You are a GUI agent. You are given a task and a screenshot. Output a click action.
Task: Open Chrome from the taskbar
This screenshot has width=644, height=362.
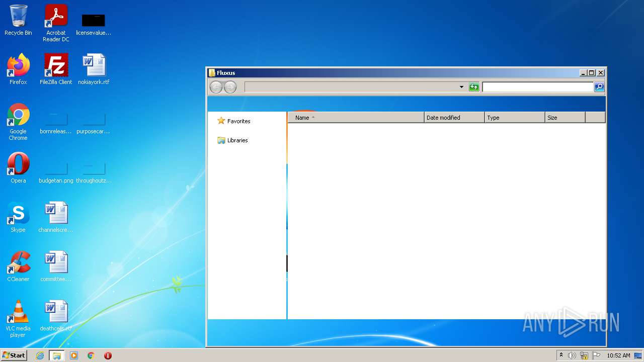click(91, 355)
